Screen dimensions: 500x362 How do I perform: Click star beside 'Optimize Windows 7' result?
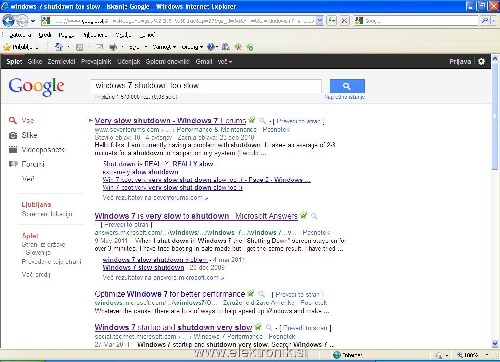251,293
